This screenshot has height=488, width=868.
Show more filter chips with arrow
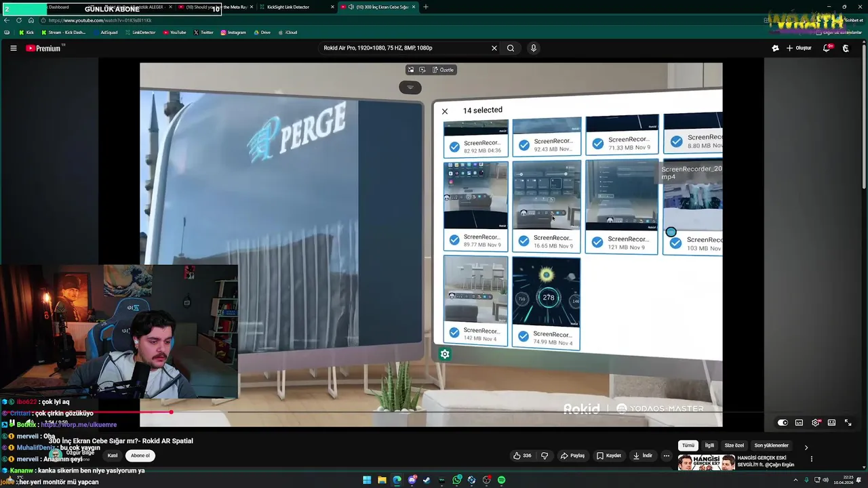806,447
